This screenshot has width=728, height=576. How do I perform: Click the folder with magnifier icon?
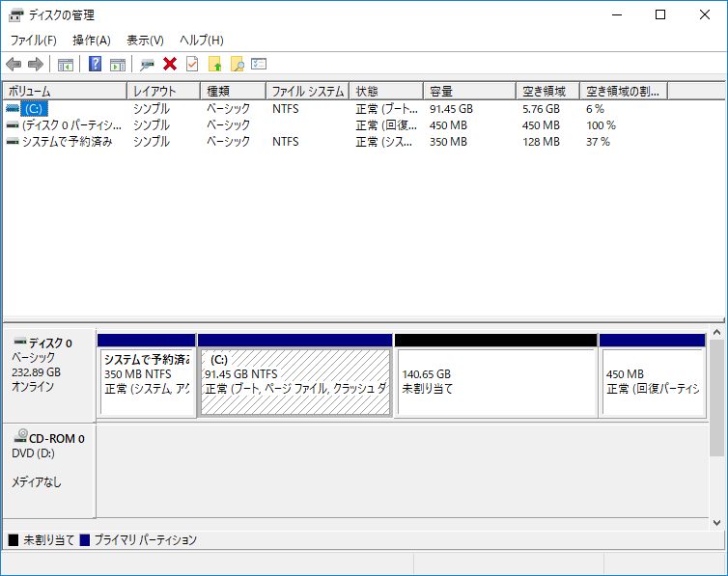click(x=238, y=64)
